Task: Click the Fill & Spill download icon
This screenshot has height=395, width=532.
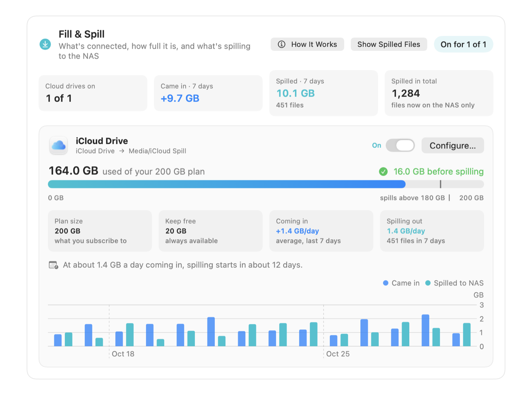Action: coord(45,44)
